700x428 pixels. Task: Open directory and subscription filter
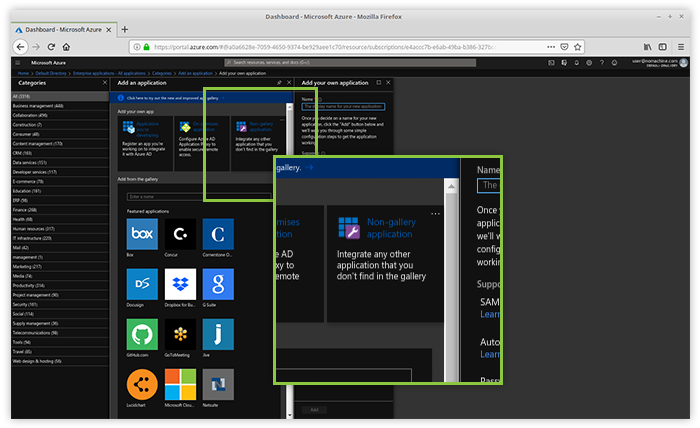point(564,63)
